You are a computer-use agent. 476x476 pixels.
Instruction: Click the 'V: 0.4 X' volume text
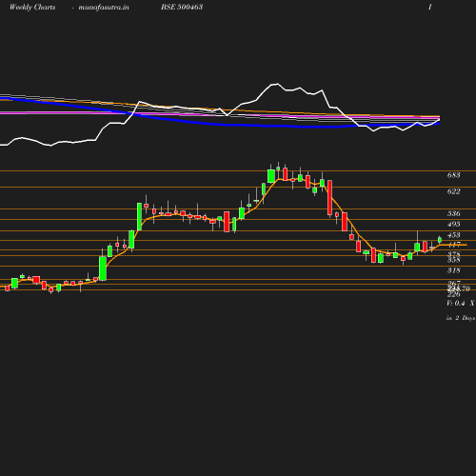(x=460, y=304)
